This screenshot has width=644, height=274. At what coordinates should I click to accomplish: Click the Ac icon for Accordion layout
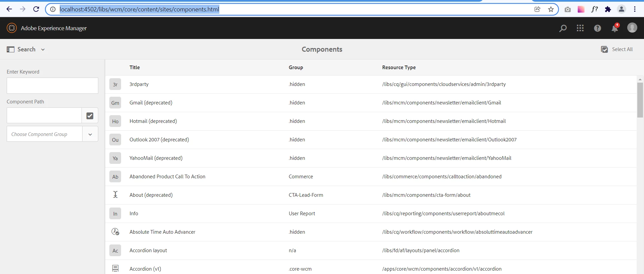115,250
